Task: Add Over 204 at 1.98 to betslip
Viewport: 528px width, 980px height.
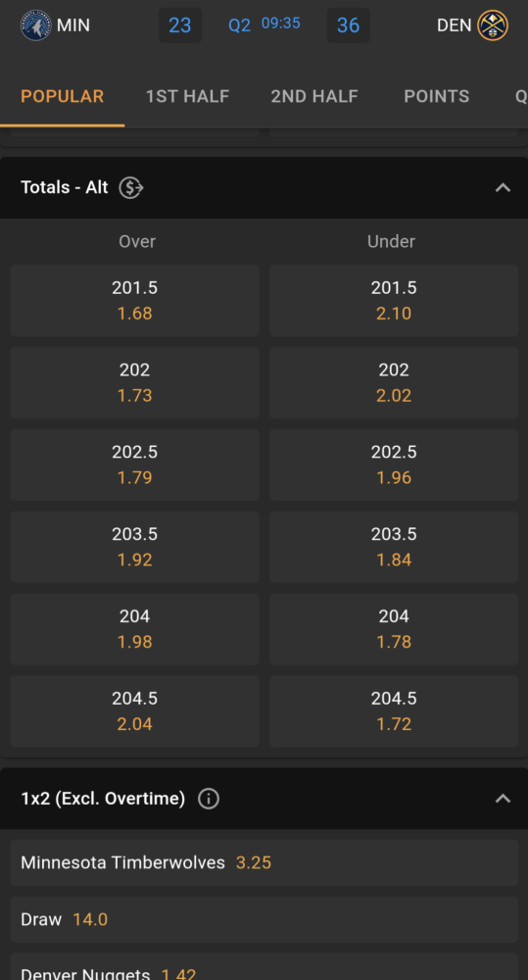Action: pos(134,629)
